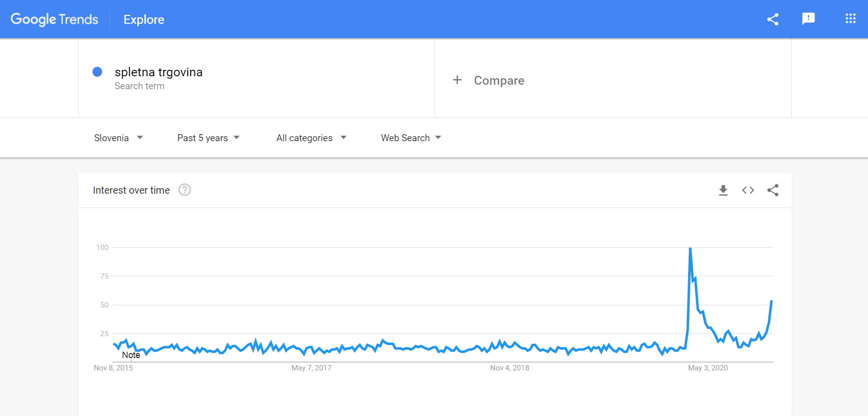868x416 pixels.
Task: Click the share icon in the blue header
Action: click(x=773, y=19)
